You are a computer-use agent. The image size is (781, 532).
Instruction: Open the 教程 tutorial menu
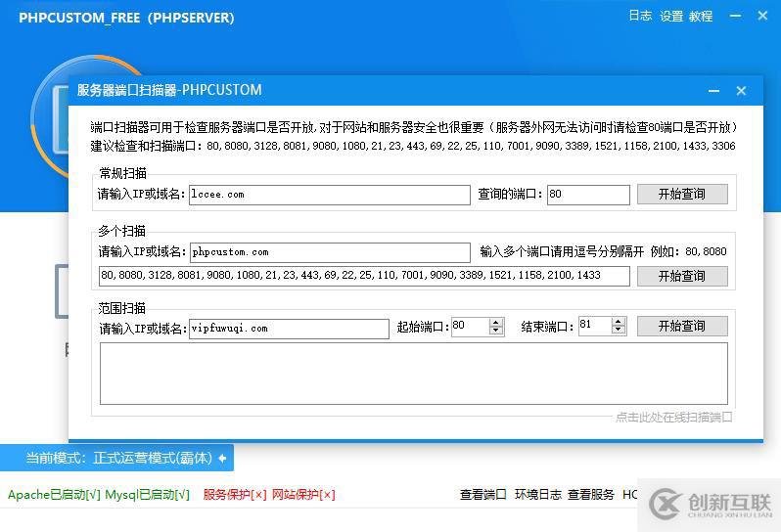click(x=701, y=16)
